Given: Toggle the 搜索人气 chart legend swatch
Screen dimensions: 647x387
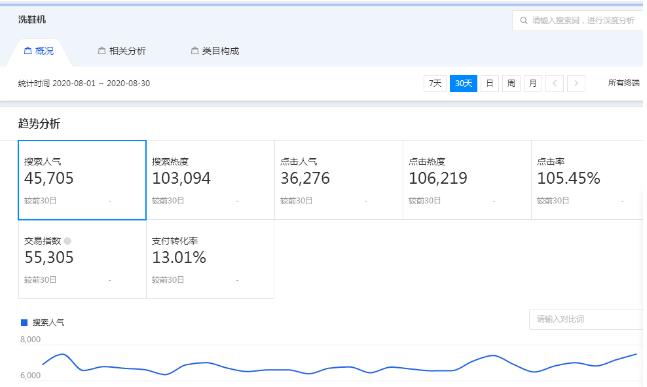Looking at the screenshot, I should point(24,322).
